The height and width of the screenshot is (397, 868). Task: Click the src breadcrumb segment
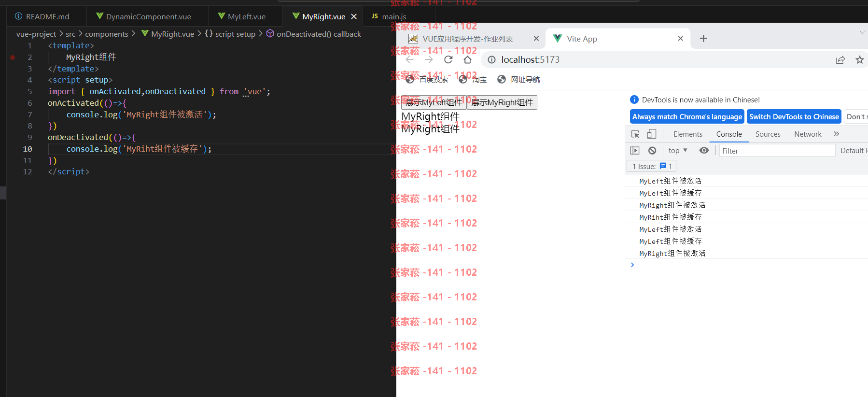tap(70, 34)
